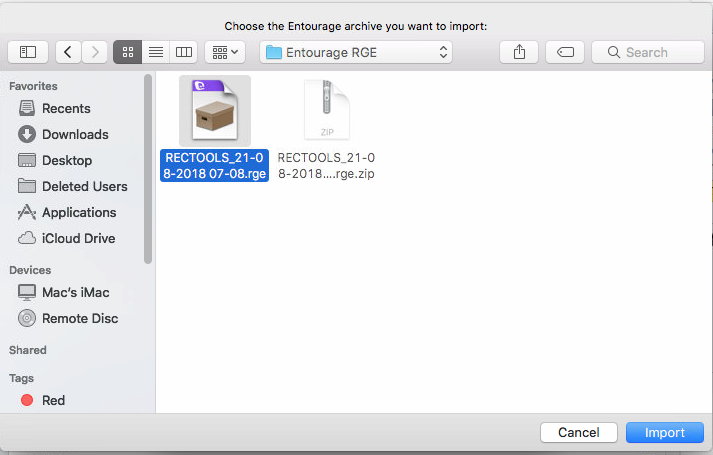713x455 pixels.
Task: Click the Desktop sidebar icon
Action: (x=27, y=160)
